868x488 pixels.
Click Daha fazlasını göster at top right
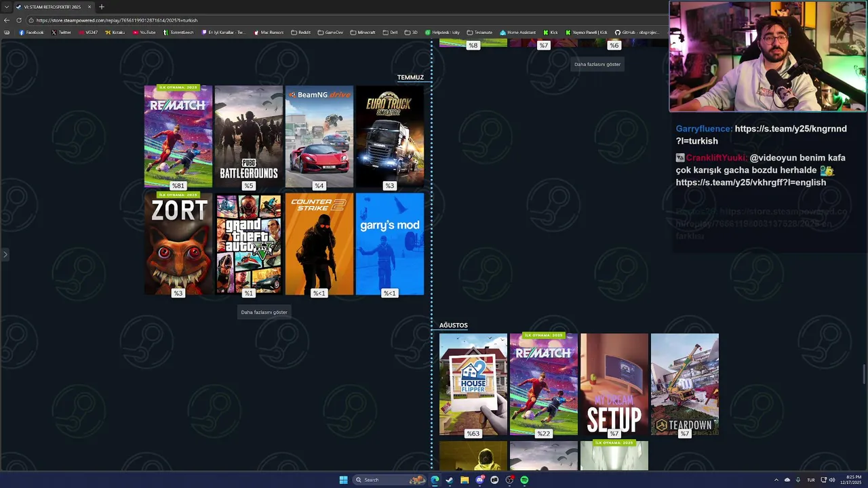click(x=597, y=64)
